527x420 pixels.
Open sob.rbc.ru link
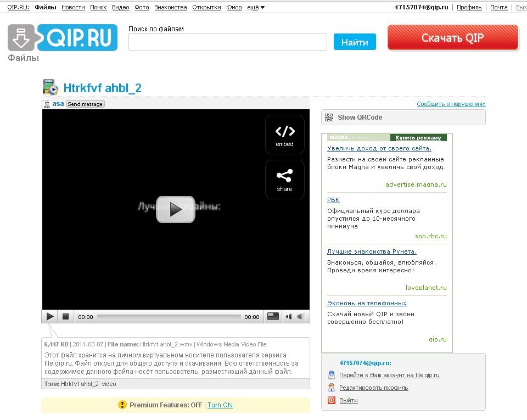pyautogui.click(x=431, y=236)
